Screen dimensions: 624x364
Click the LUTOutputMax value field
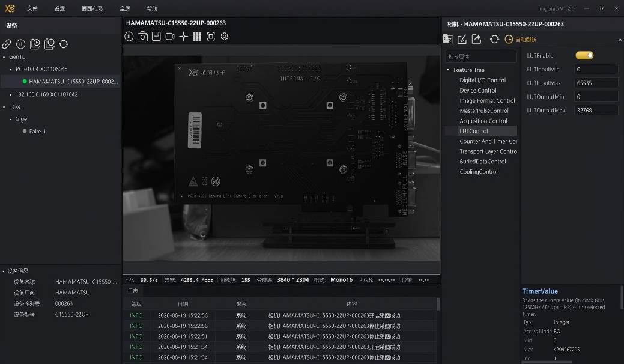pos(596,110)
